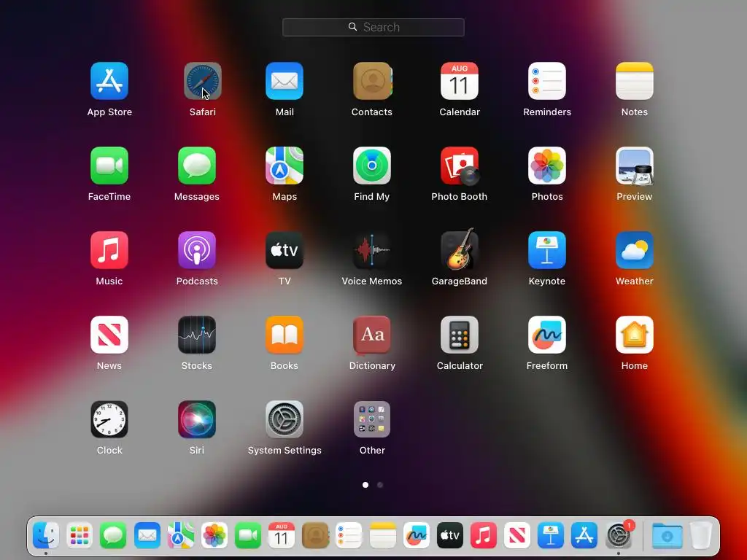Open the Weather app
Image resolution: width=747 pixels, height=560 pixels.
click(635, 251)
